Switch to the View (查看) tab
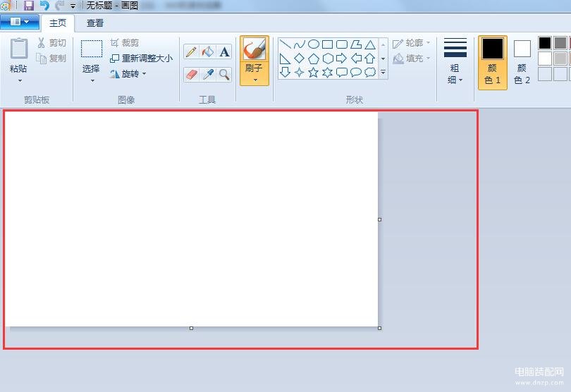571x392 pixels. click(95, 23)
